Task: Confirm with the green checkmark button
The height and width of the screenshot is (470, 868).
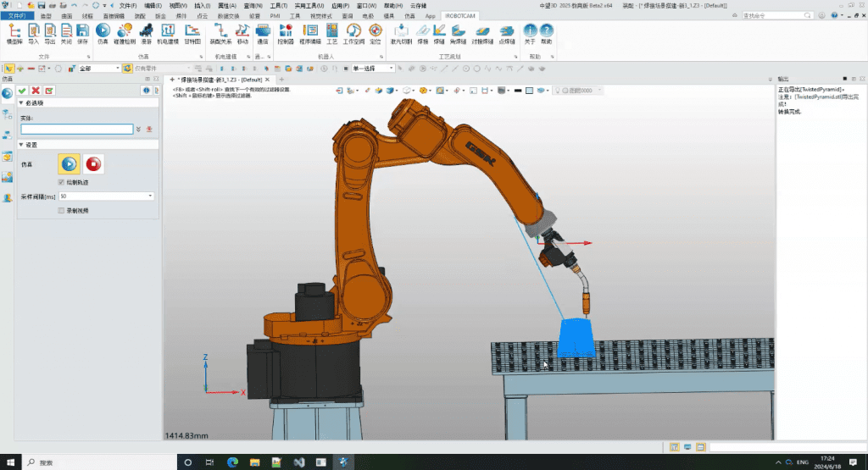Action: pyautogui.click(x=22, y=91)
